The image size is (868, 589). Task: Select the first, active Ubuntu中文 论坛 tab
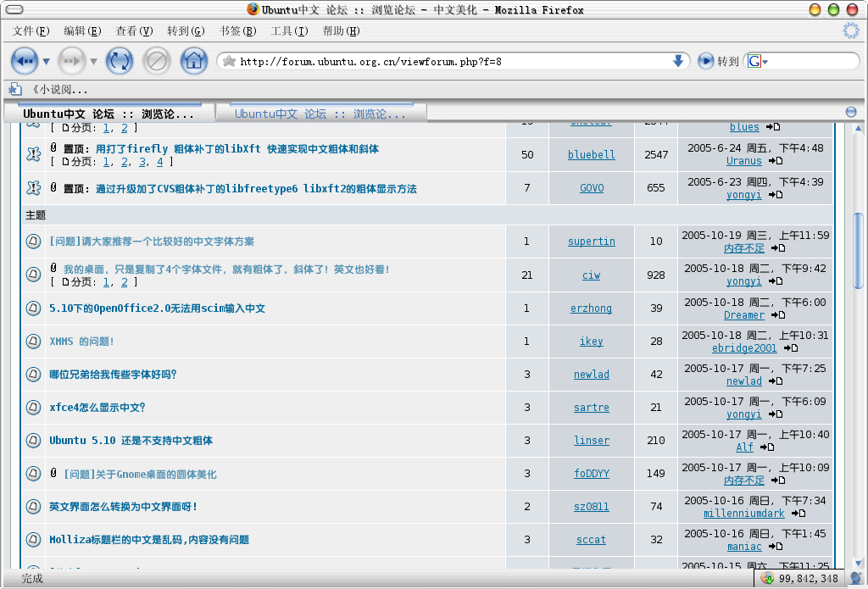pyautogui.click(x=109, y=113)
